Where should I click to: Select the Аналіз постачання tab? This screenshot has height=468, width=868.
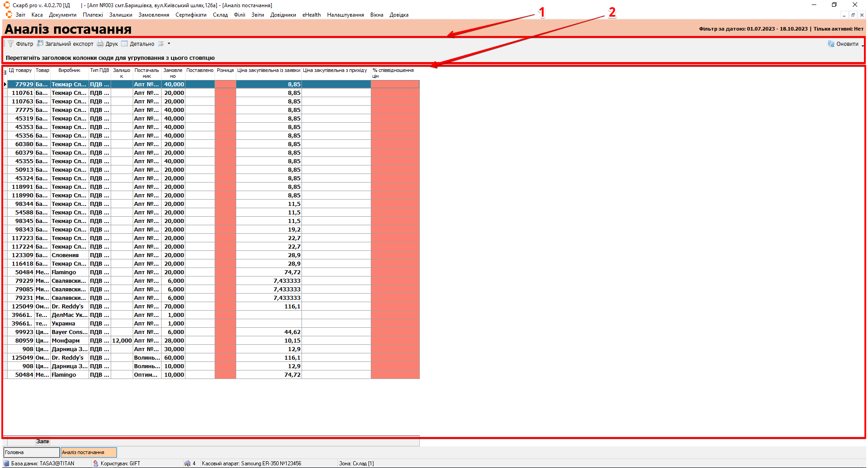point(89,453)
